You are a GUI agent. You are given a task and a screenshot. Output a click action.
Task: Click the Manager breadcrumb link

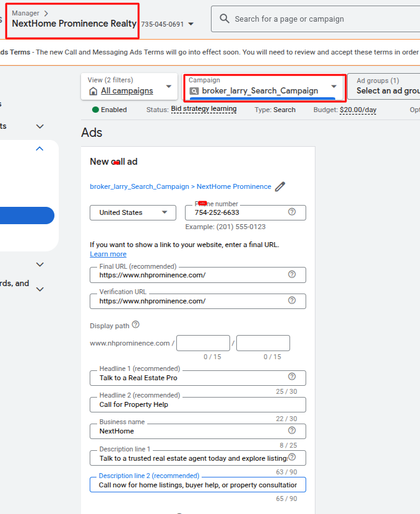tap(25, 14)
